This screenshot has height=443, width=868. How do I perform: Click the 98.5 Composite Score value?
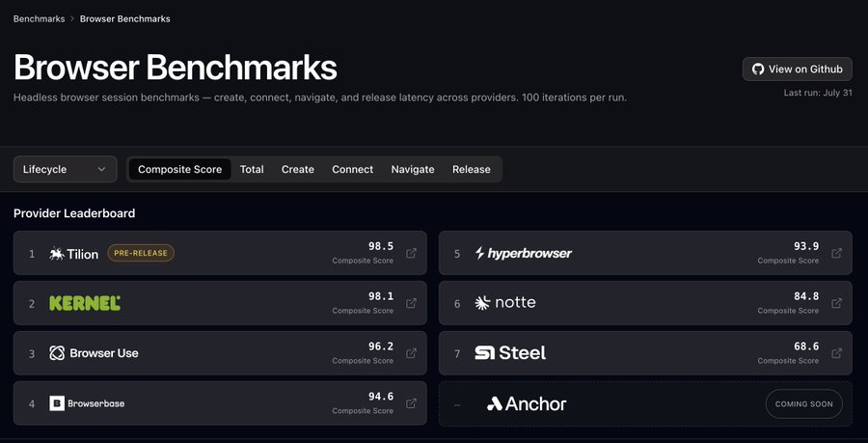(x=381, y=246)
